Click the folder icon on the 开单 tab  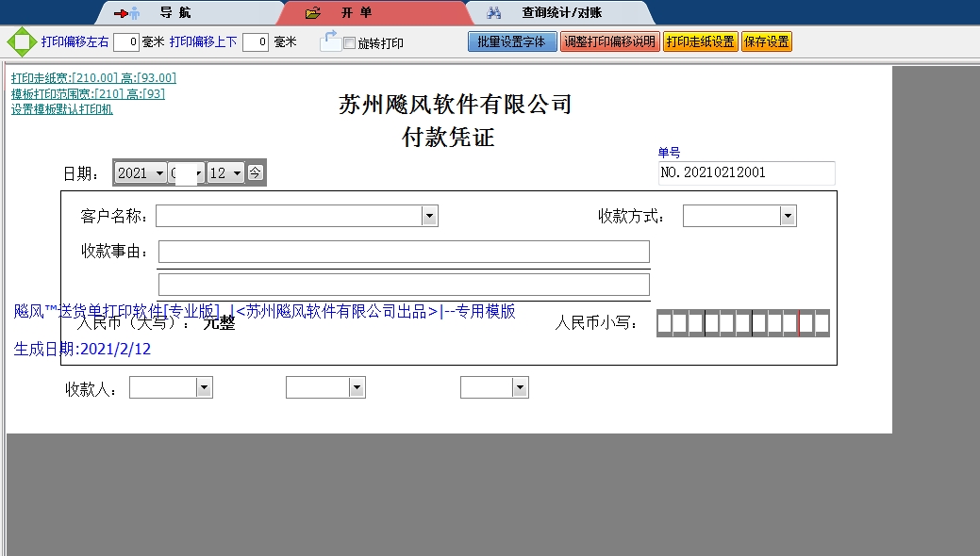310,13
